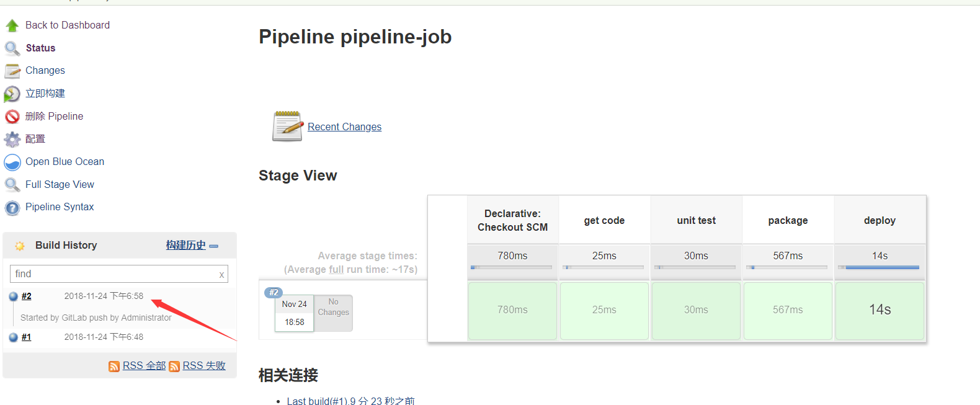Click the Nov 24 18:58 build date box
The width and height of the screenshot is (980, 405).
click(x=295, y=313)
